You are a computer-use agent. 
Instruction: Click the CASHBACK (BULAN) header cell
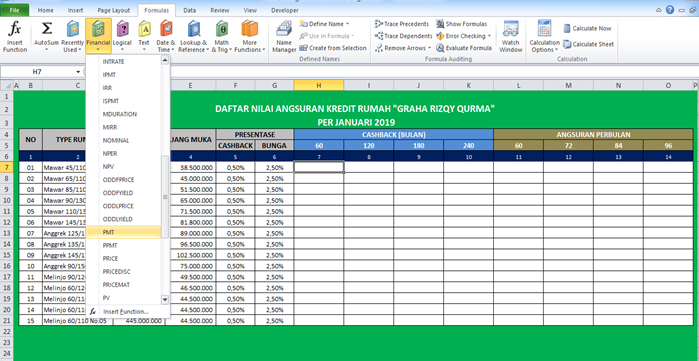[x=394, y=134]
